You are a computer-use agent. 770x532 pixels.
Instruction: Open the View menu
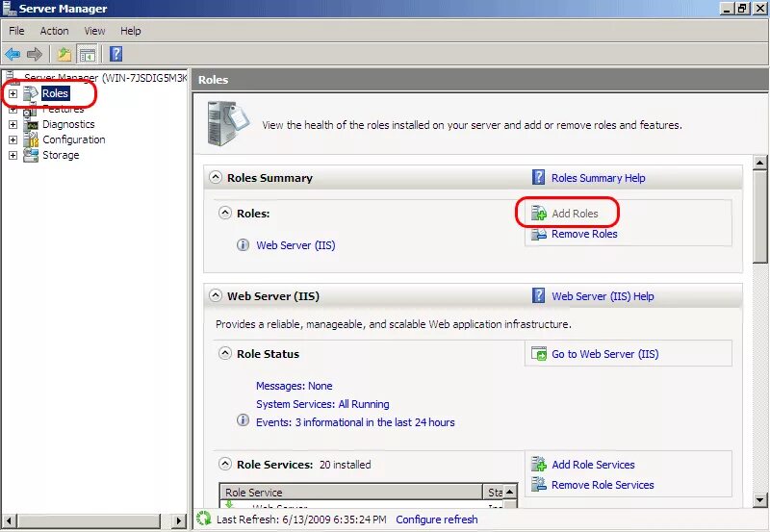94,31
